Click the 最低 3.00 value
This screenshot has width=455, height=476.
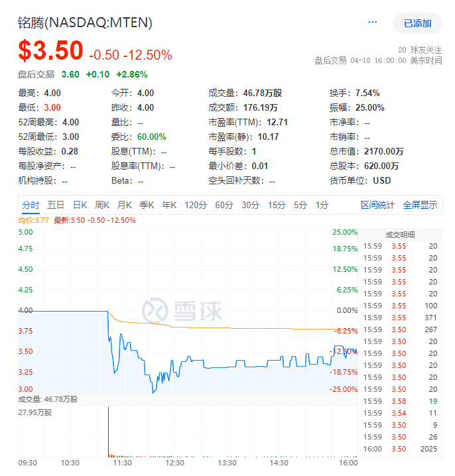click(52, 107)
